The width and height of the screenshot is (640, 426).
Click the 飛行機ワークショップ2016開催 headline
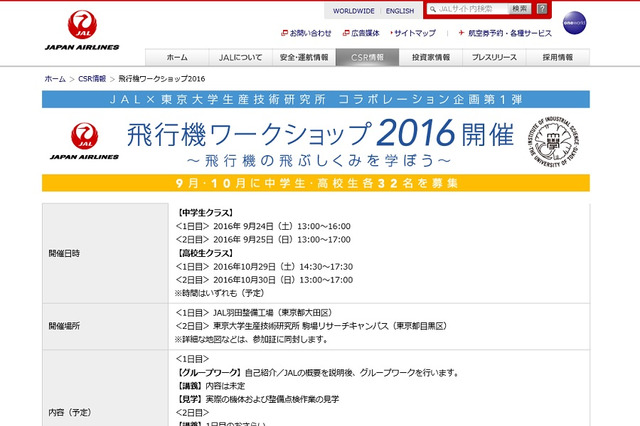pyautogui.click(x=320, y=134)
